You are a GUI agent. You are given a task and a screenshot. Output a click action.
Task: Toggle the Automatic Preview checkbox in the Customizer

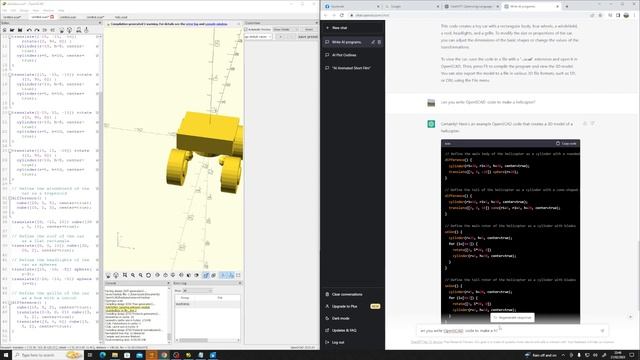click(246, 29)
